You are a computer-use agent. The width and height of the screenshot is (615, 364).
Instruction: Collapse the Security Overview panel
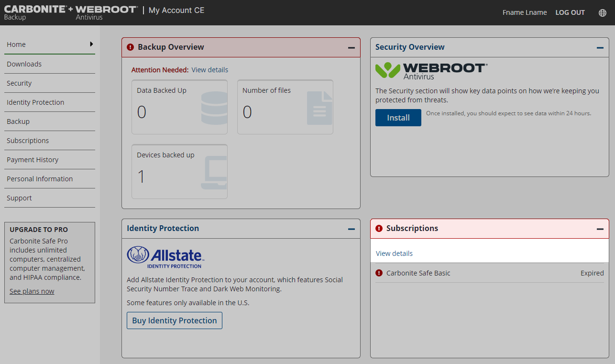tap(600, 48)
